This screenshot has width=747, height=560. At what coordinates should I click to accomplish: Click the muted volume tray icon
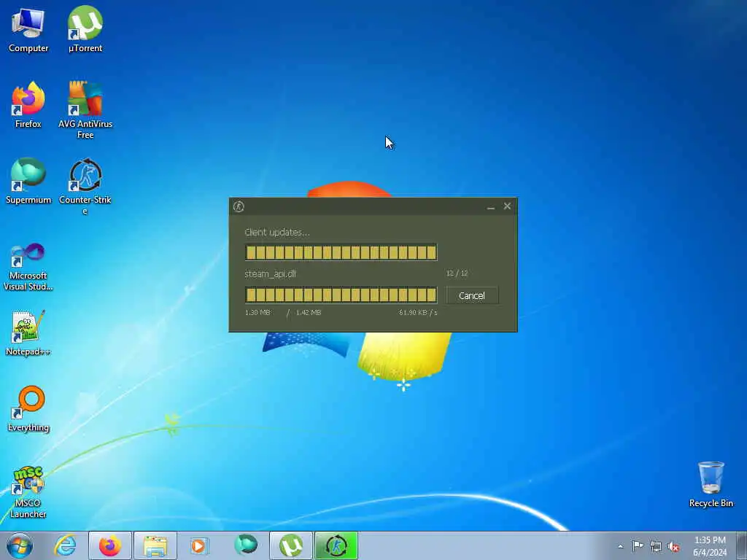click(673, 547)
